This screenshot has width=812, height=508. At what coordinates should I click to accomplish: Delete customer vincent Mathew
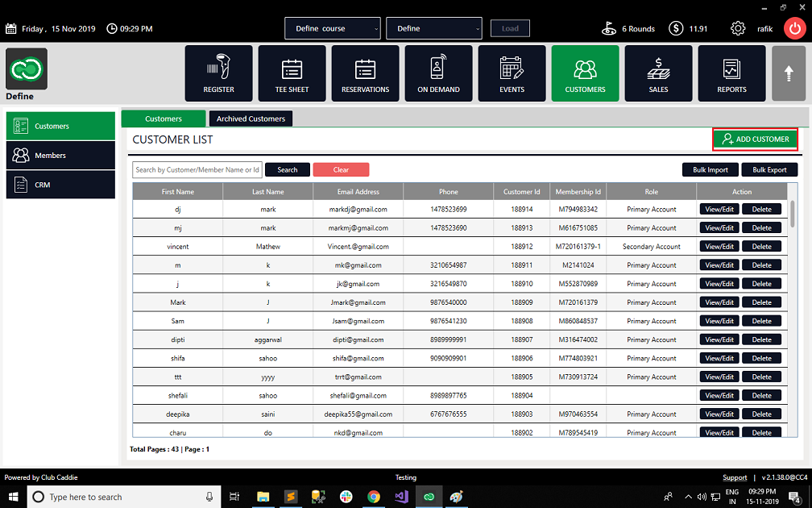[762, 246]
